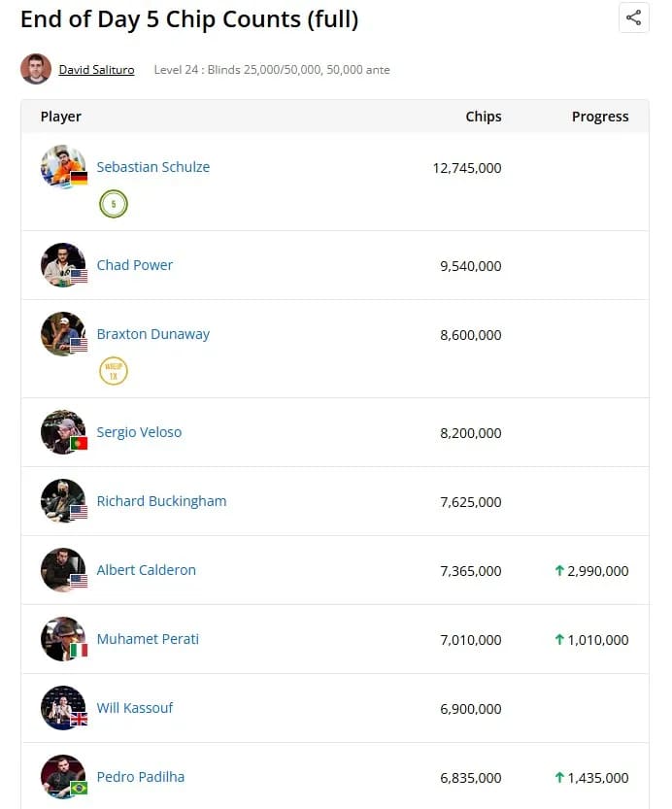Image resolution: width=672 pixels, height=809 pixels.
Task: Click the Progress column header
Action: (x=600, y=117)
